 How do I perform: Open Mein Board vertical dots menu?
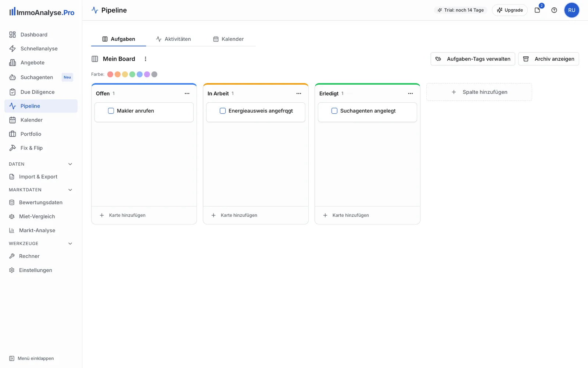[x=146, y=59]
